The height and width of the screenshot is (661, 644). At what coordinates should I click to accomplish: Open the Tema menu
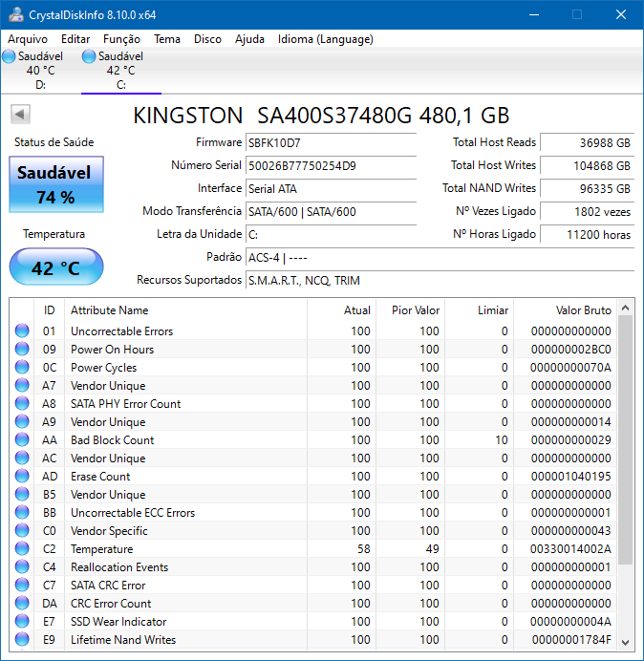point(167,39)
